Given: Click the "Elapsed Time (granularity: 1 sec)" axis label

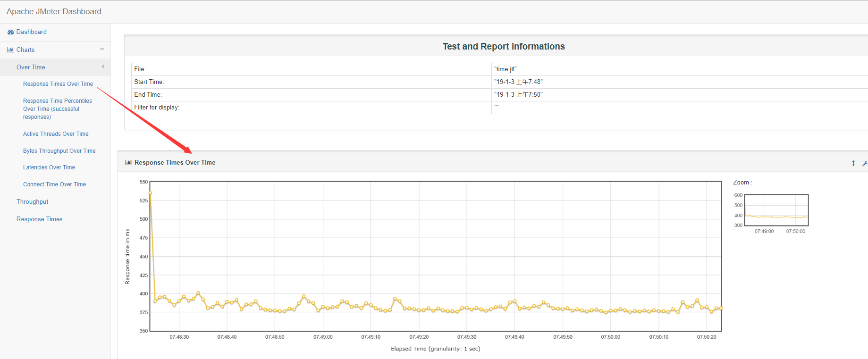Looking at the screenshot, I should [435, 349].
